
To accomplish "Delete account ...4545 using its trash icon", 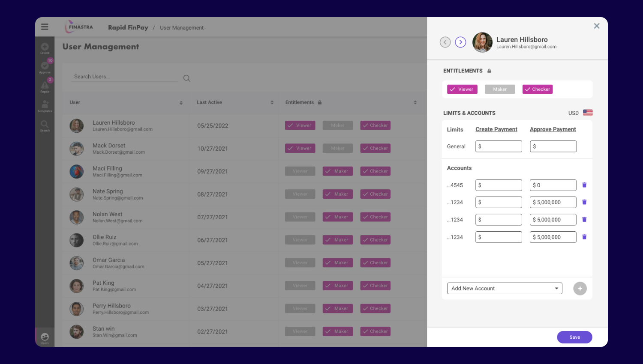I will [x=584, y=185].
